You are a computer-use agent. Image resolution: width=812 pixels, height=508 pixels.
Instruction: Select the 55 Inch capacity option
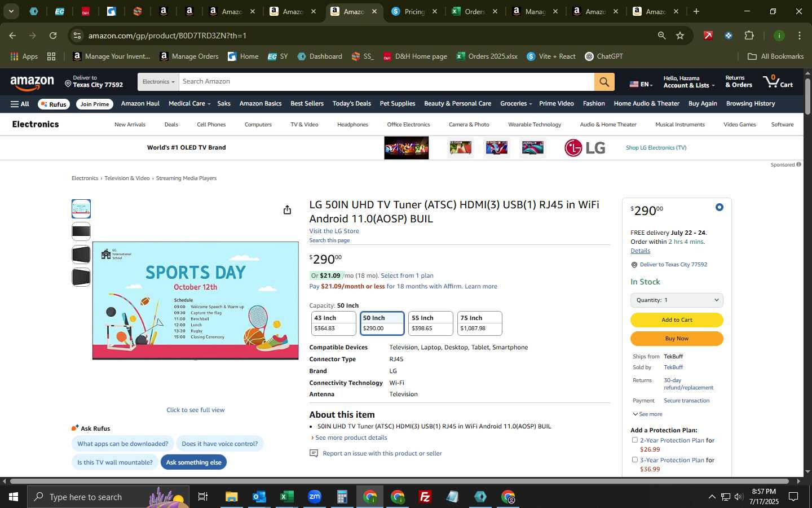(x=431, y=323)
